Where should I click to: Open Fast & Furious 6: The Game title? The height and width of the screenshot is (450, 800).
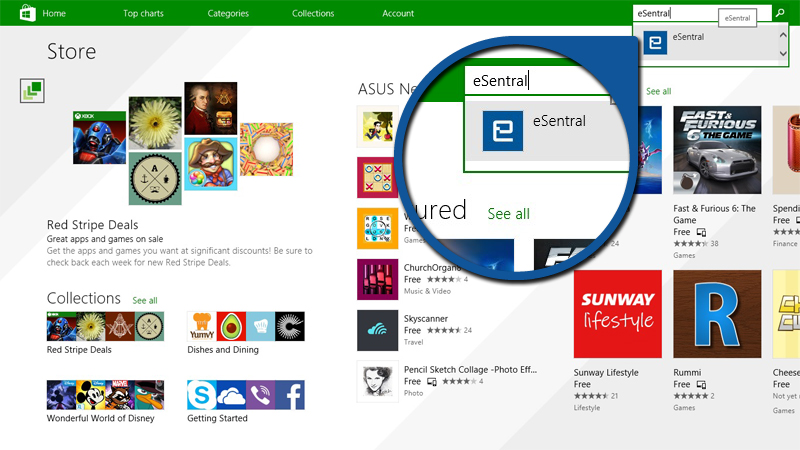(x=714, y=214)
